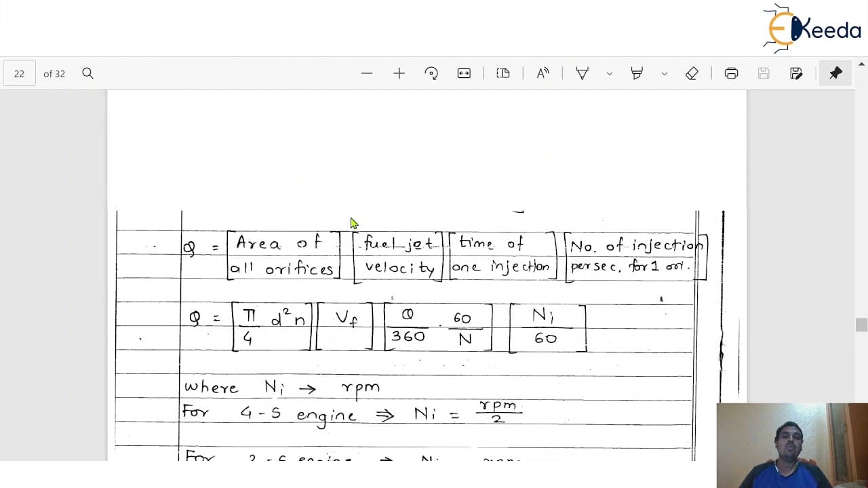Click the 'where Ni → rpm' line
The height and width of the screenshot is (488, 868).
pyautogui.click(x=282, y=388)
